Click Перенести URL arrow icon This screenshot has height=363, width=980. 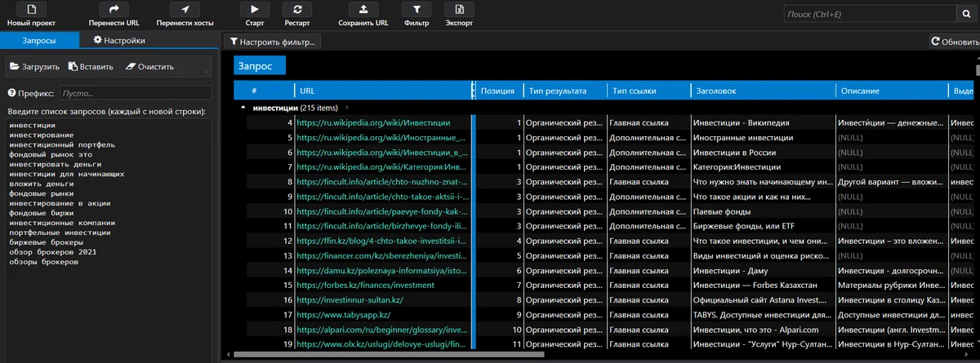(x=114, y=10)
